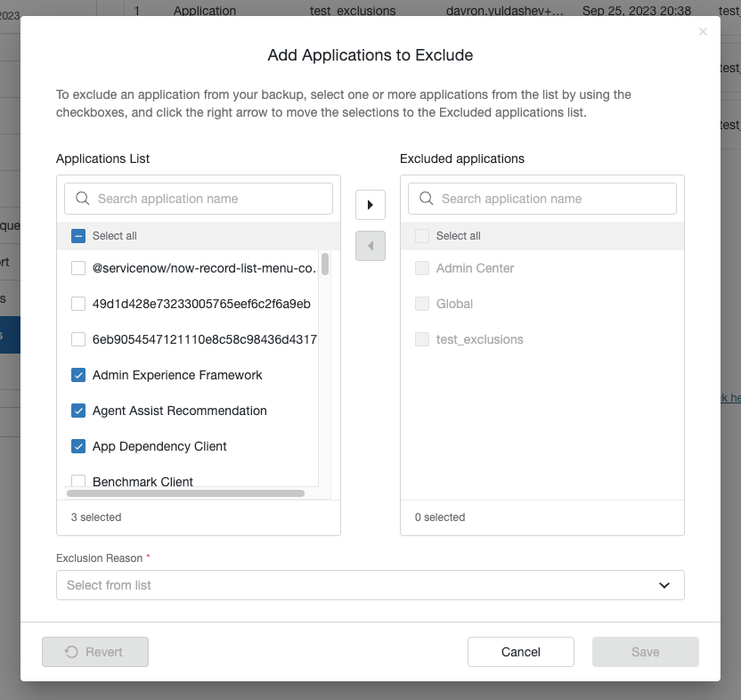Toggle Select all in Applications List
The height and width of the screenshot is (700, 741).
78,236
